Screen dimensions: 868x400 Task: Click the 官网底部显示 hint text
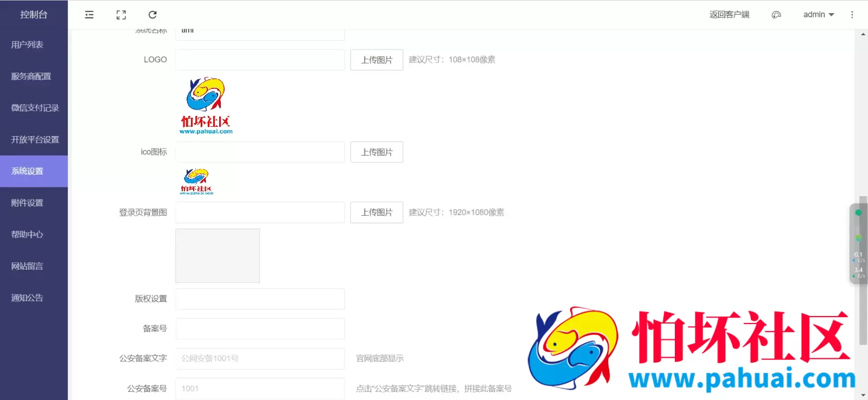pos(380,358)
